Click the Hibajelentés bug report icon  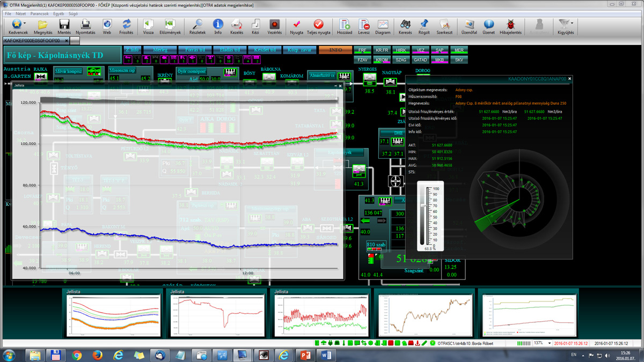tap(510, 26)
